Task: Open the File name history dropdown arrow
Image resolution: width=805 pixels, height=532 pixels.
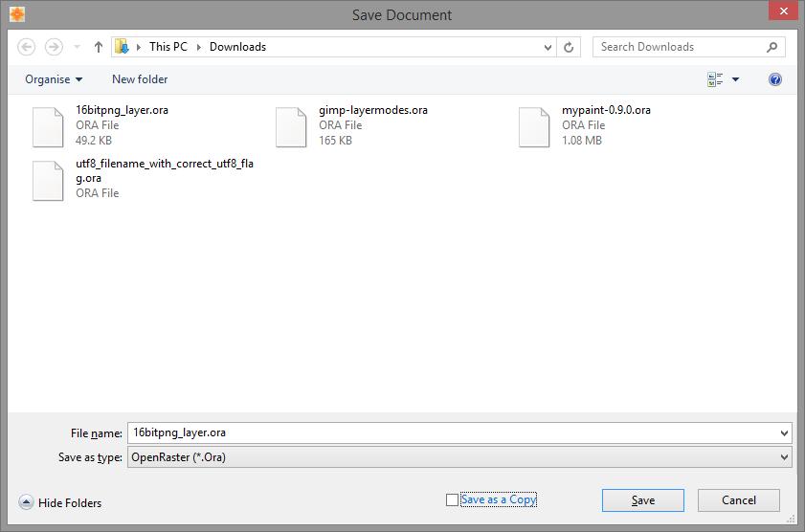Action: pos(785,432)
